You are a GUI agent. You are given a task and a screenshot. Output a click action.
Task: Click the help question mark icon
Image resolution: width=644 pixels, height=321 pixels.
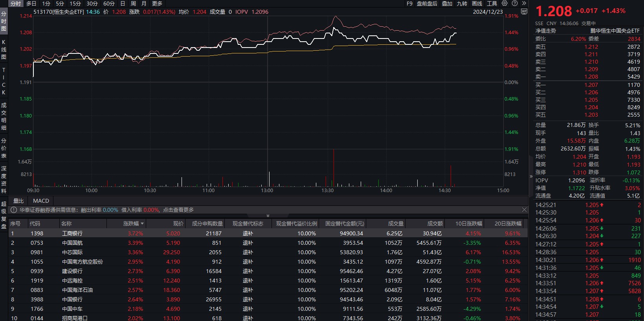coord(515,4)
